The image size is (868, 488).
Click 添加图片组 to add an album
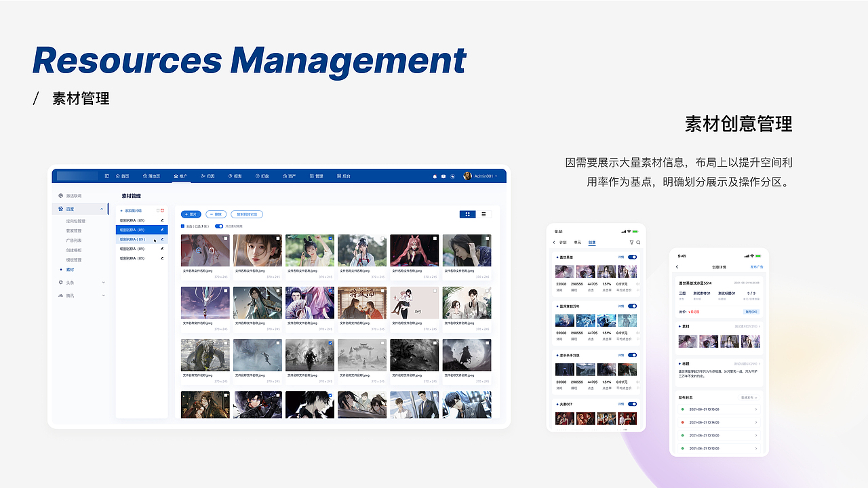pos(132,211)
